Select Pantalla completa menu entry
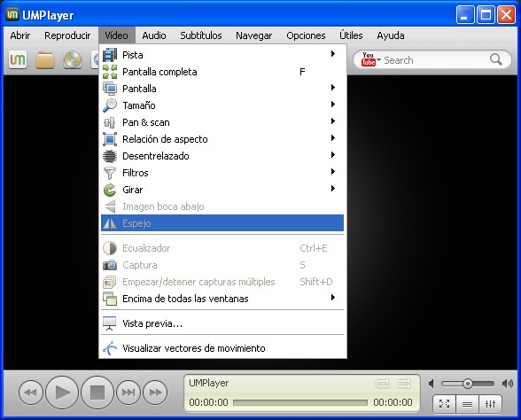Viewport: 521px width, 420px height. (x=222, y=72)
